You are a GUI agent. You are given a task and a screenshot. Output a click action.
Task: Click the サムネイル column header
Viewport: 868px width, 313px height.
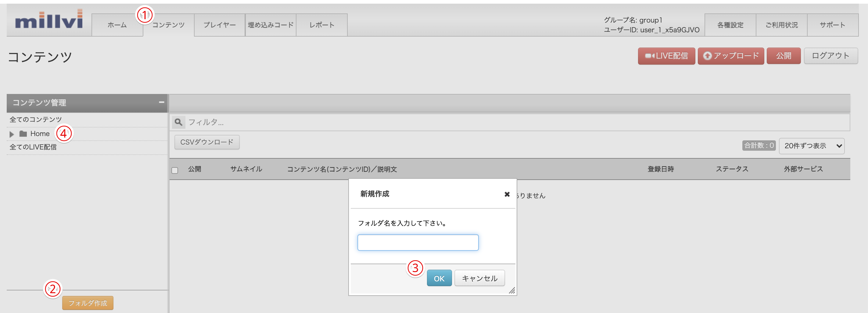246,169
